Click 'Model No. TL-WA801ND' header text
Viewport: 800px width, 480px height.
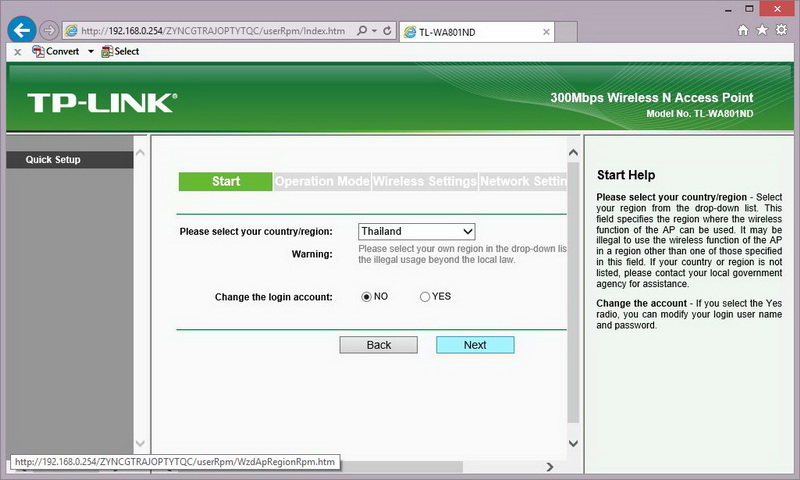(x=699, y=114)
